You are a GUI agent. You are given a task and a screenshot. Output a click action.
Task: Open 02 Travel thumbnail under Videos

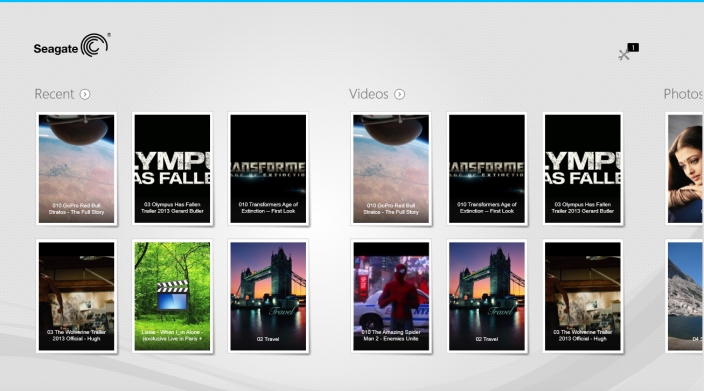pyautogui.click(x=487, y=296)
